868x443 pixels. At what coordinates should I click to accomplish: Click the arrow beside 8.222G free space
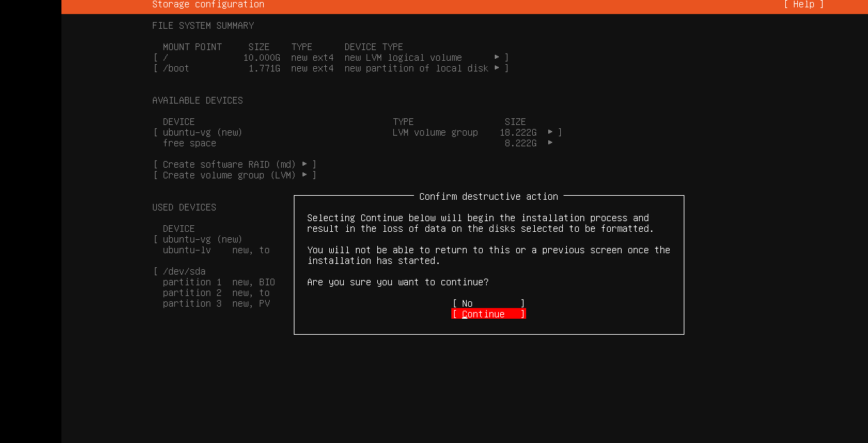(x=550, y=143)
